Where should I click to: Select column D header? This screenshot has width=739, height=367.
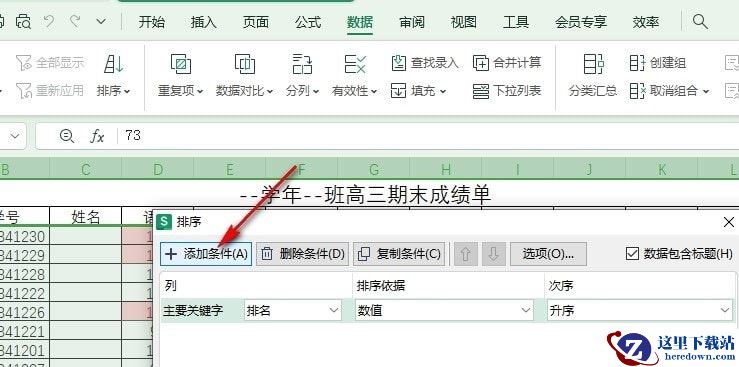pyautogui.click(x=157, y=169)
